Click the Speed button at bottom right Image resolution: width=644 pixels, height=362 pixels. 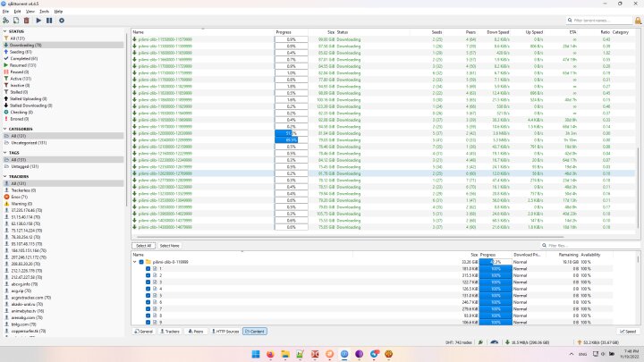point(626,331)
